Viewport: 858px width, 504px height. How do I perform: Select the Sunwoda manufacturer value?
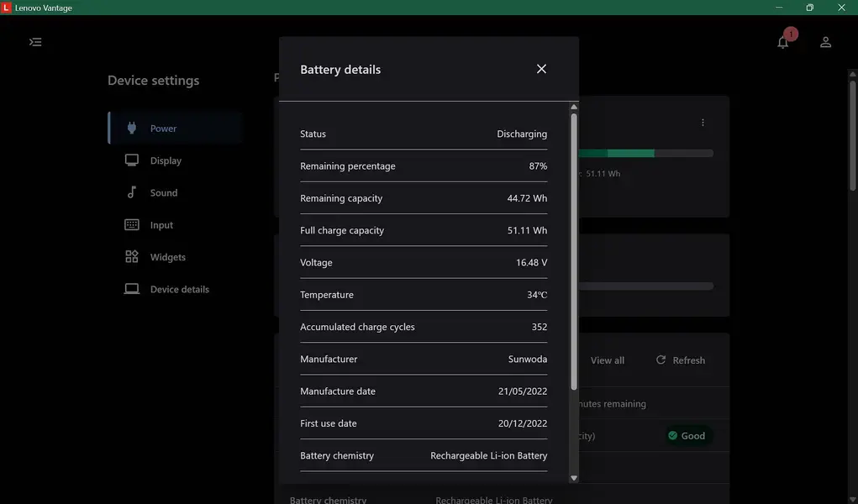pos(528,359)
